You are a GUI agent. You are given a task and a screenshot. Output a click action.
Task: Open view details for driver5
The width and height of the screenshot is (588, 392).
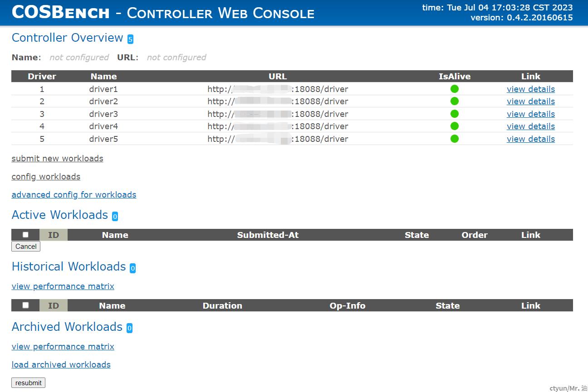click(x=531, y=139)
